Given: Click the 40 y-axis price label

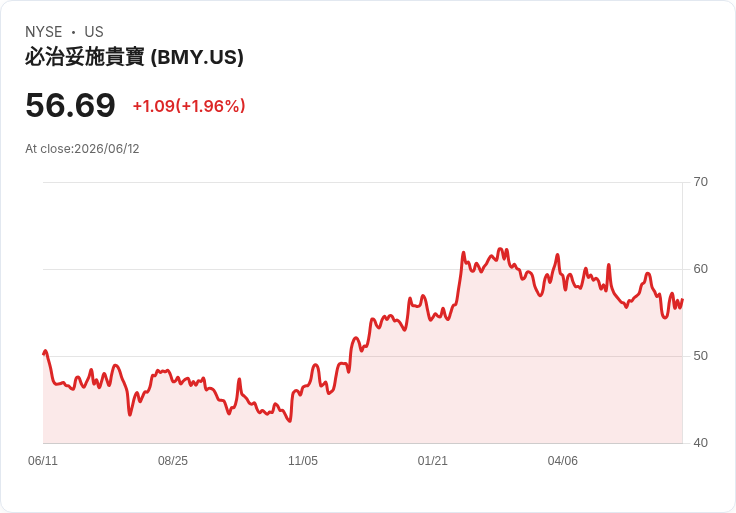Looking at the screenshot, I should pyautogui.click(x=700, y=443).
